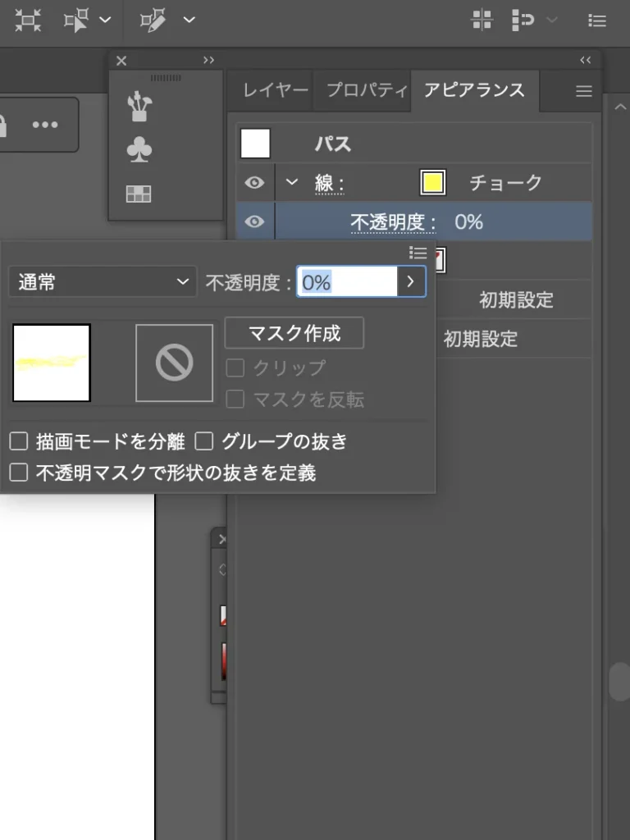The height and width of the screenshot is (840, 630).
Task: Open the Appearance panel hamburger menu
Action: (x=584, y=91)
